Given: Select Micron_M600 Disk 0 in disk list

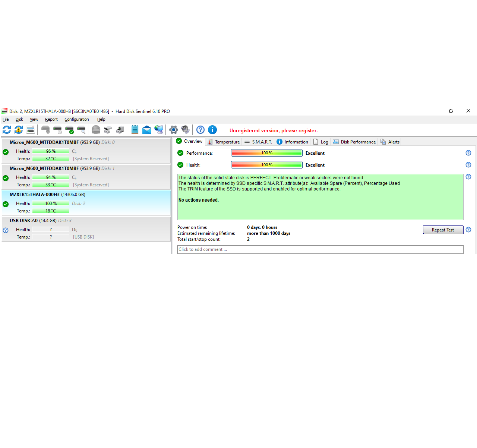Looking at the screenshot, I should tap(86, 151).
